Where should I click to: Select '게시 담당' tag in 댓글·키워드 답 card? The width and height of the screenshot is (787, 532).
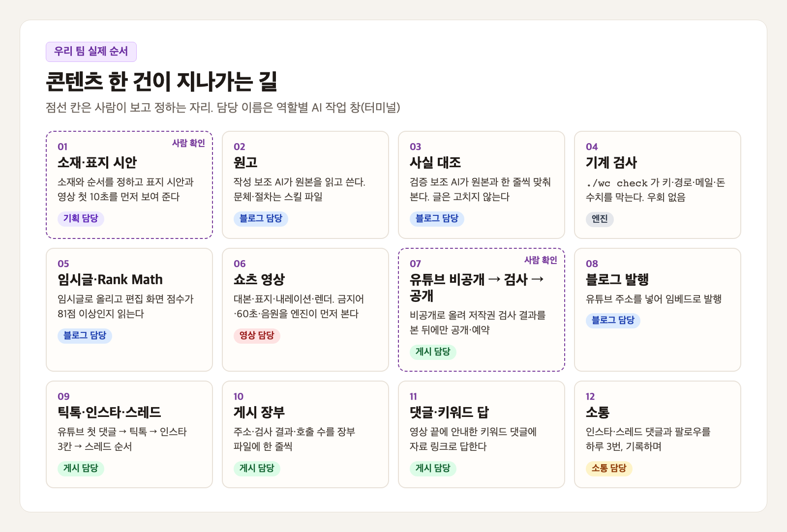coord(433,468)
